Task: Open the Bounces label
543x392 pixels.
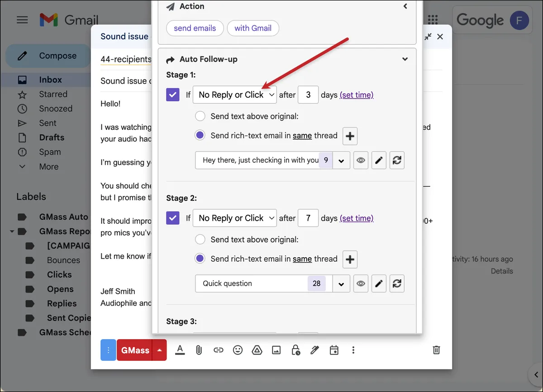Action: click(63, 260)
